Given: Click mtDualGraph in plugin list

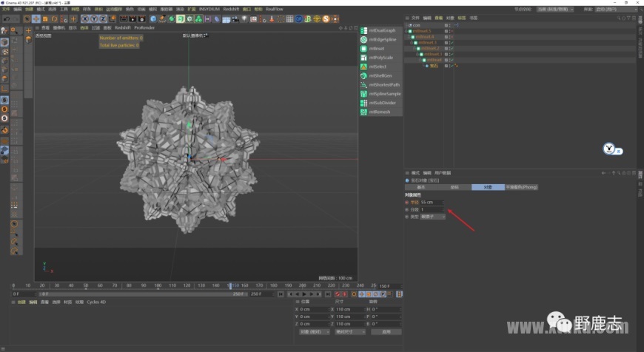Looking at the screenshot, I should click(380, 30).
